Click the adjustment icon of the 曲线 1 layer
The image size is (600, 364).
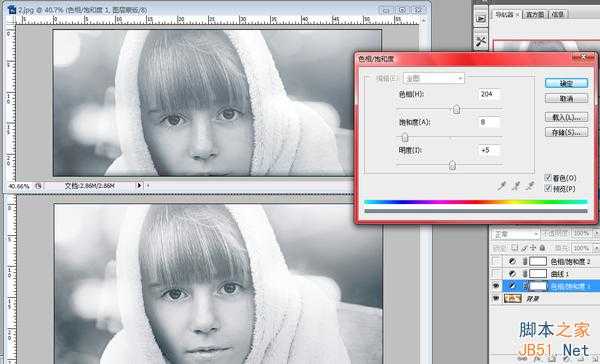pyautogui.click(x=512, y=274)
